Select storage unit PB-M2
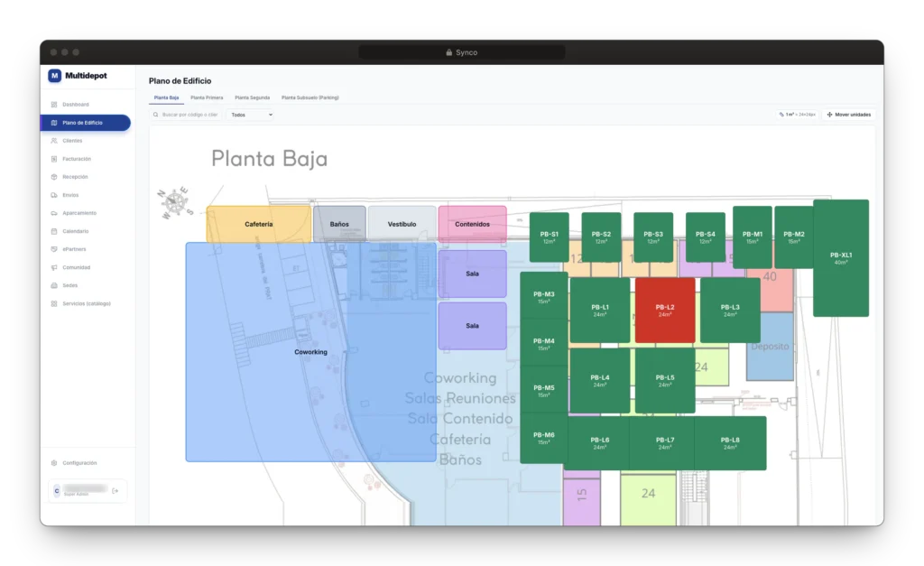The height and width of the screenshot is (566, 924). (x=794, y=237)
